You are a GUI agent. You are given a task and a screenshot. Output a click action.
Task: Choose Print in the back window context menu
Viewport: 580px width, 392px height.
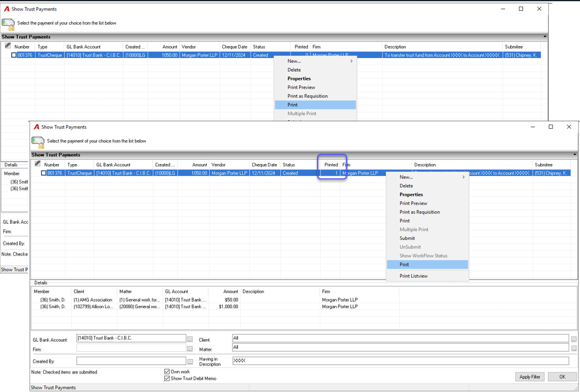pos(316,105)
